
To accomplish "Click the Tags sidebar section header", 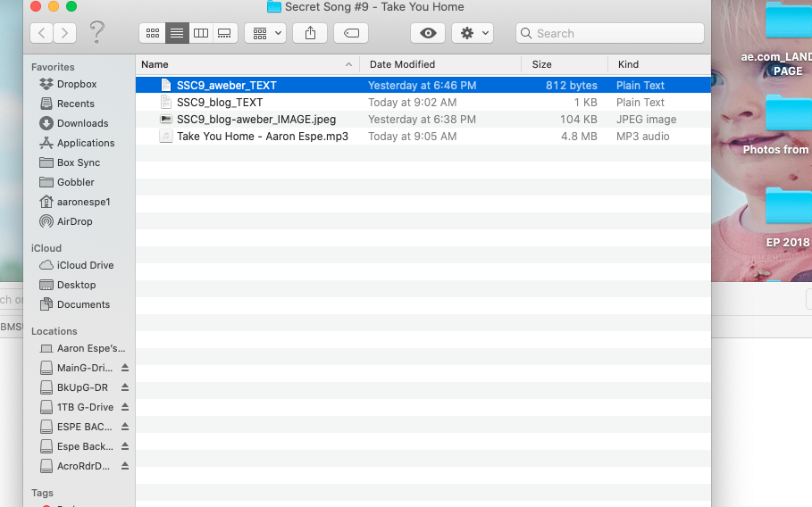I will point(42,493).
